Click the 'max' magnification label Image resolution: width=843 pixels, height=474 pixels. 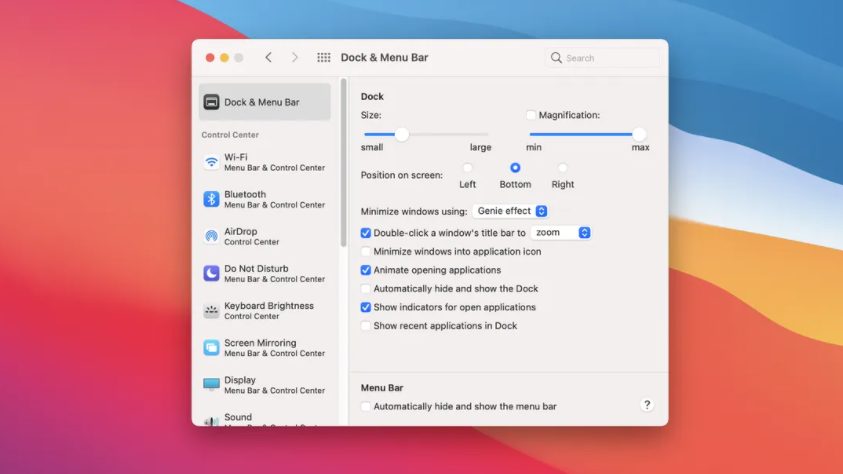coord(640,147)
